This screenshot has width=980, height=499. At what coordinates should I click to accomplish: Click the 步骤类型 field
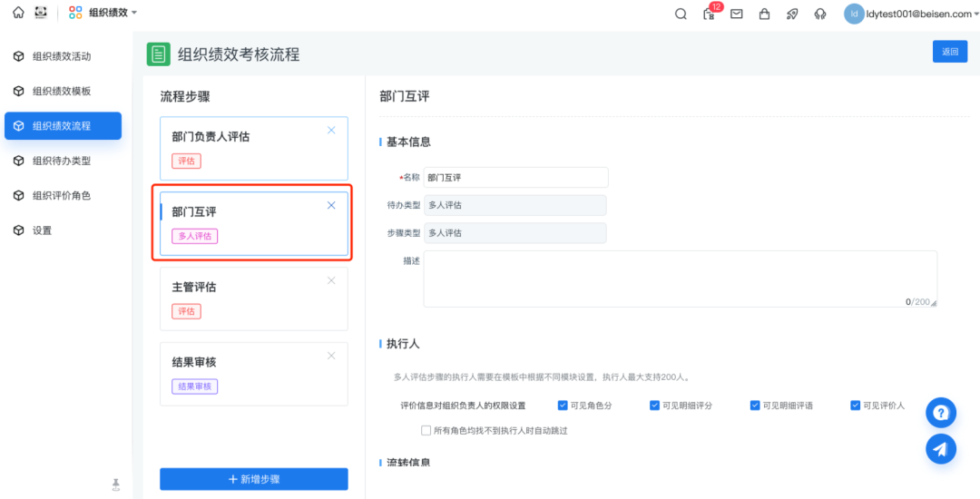click(x=515, y=233)
